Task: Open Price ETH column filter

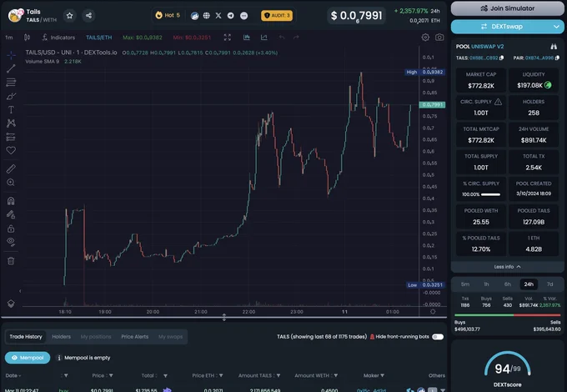Action: coord(221,375)
